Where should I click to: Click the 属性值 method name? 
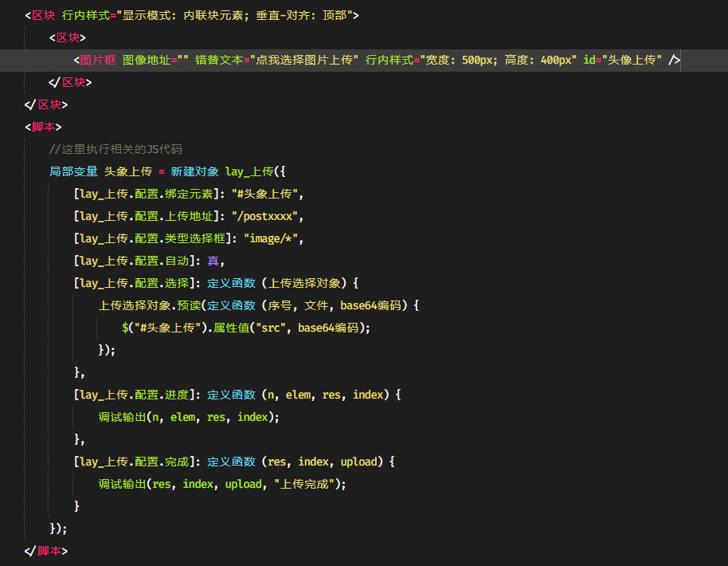(x=231, y=328)
